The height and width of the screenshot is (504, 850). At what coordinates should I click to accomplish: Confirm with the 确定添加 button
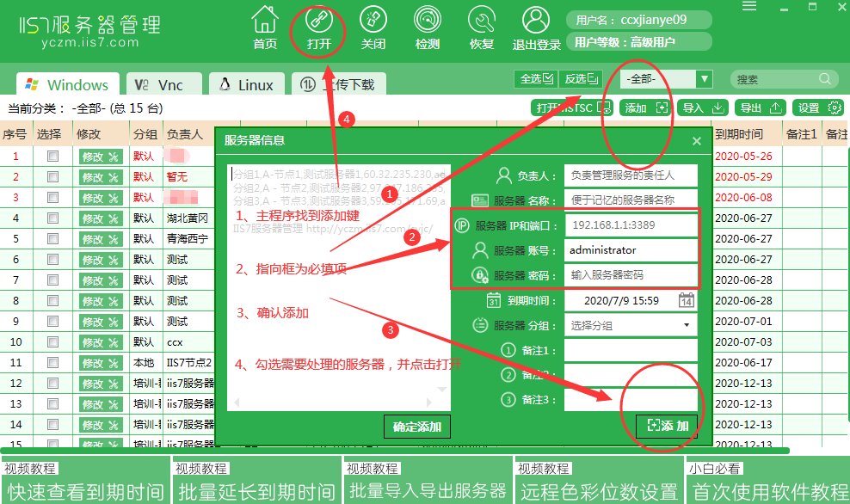[x=416, y=426]
